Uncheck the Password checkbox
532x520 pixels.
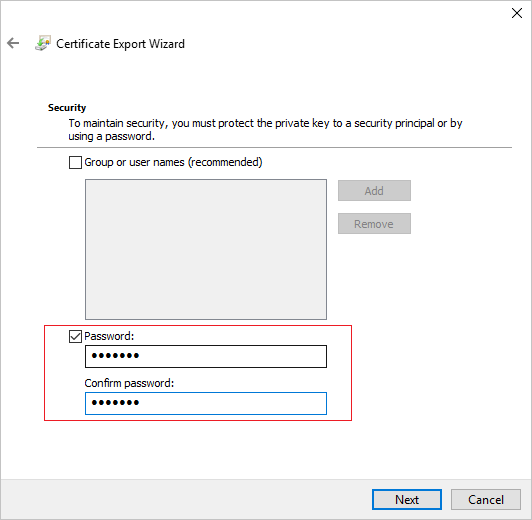[75, 336]
